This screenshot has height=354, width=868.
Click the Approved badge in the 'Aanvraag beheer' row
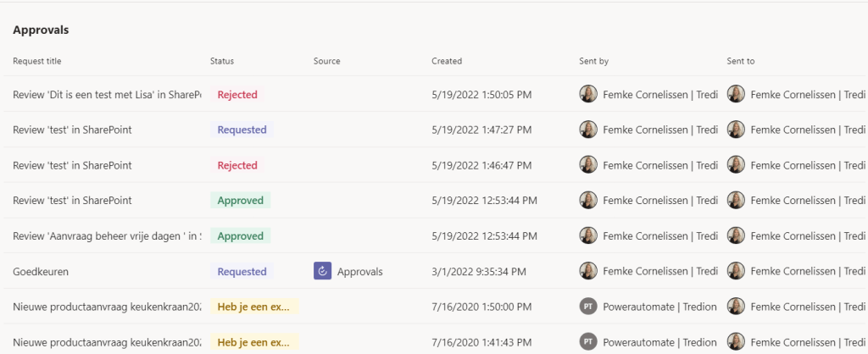pos(241,236)
